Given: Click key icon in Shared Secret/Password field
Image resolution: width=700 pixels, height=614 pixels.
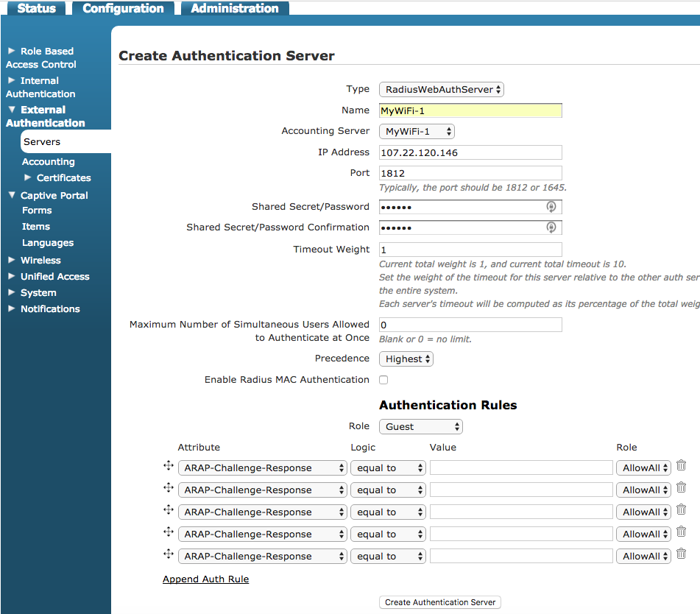Looking at the screenshot, I should point(551,207).
